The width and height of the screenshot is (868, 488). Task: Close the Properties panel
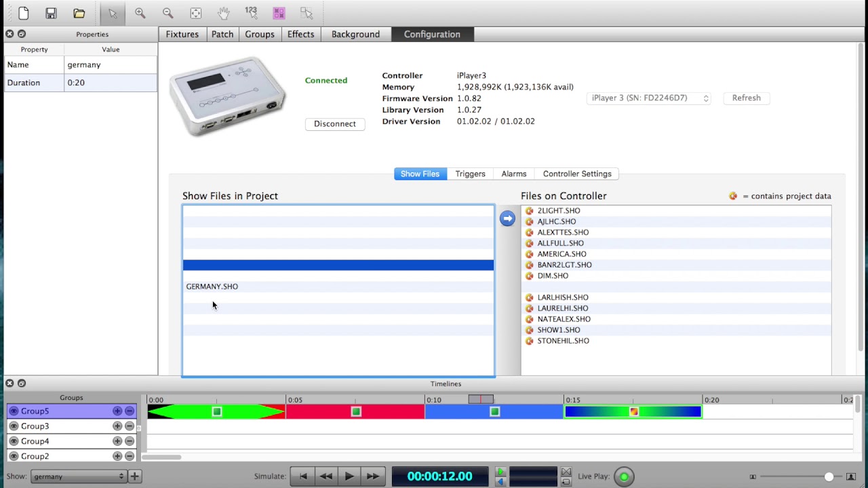coord(9,34)
